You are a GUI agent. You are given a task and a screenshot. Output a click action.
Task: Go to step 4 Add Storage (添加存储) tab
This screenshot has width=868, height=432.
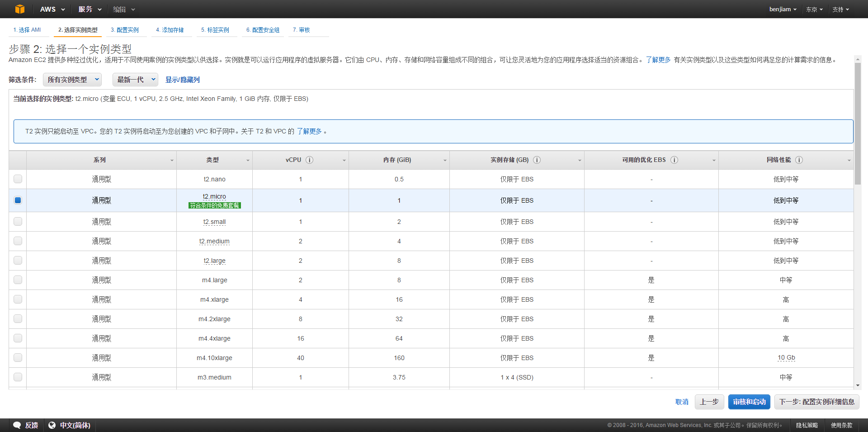point(170,30)
